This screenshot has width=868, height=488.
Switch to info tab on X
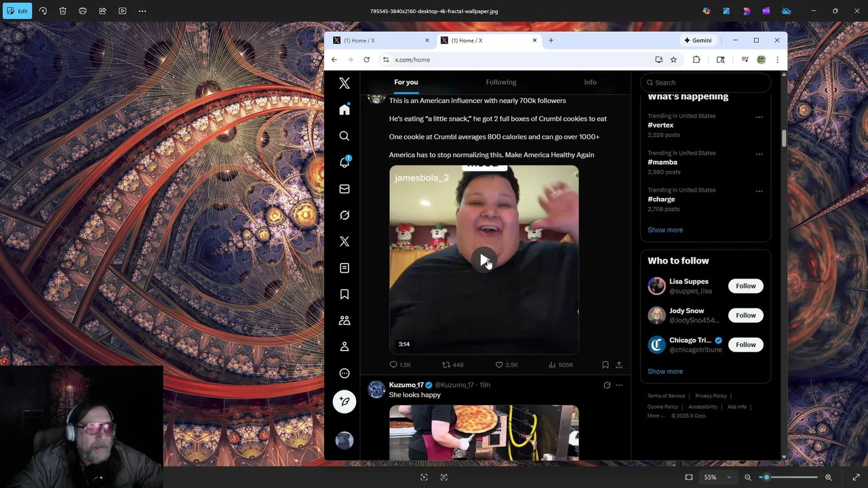click(590, 82)
